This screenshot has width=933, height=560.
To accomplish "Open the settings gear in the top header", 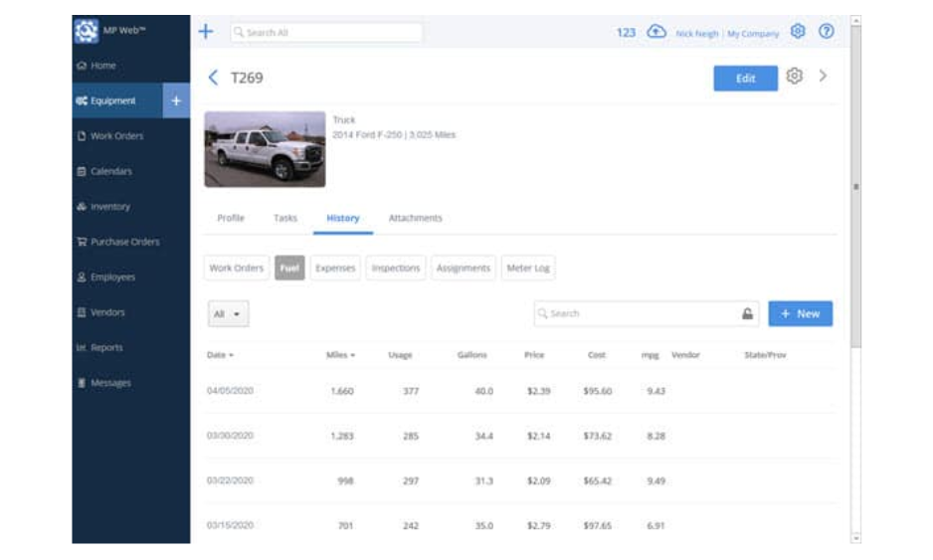I will point(798,32).
